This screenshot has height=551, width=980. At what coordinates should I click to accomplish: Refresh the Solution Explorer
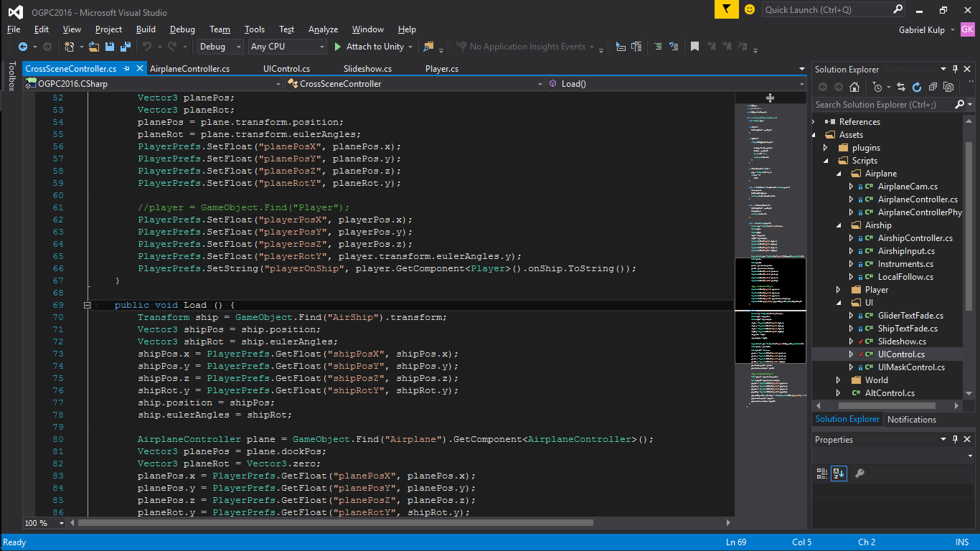point(916,87)
